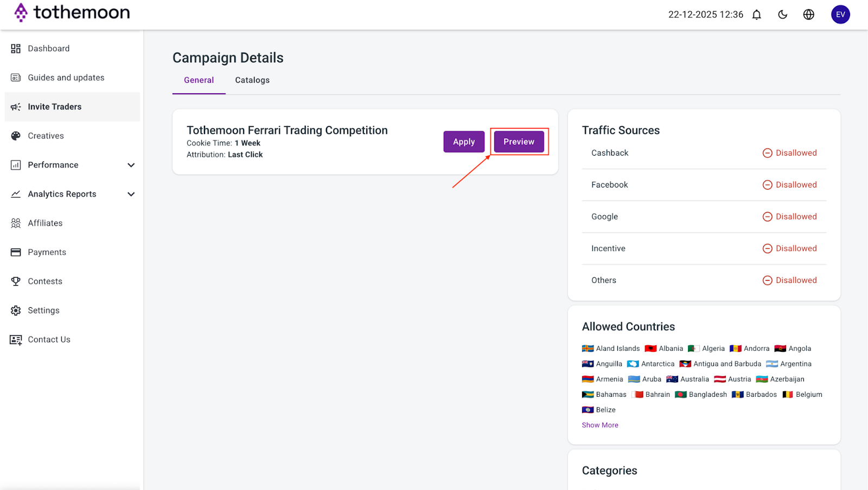Image resolution: width=868 pixels, height=490 pixels.
Task: Open the Affiliates page
Action: tap(72, 223)
